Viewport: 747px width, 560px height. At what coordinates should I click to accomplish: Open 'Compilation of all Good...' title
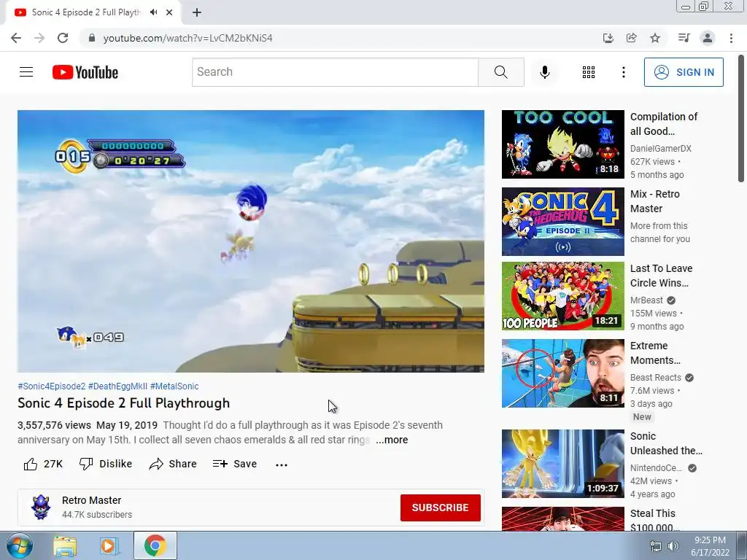[664, 124]
